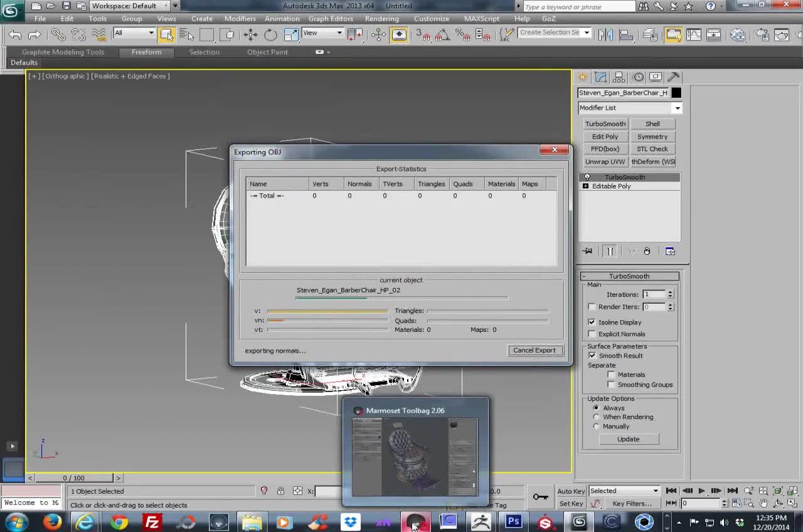Open Select by Name list
Viewport: 803px width, 532px height.
(x=186, y=35)
